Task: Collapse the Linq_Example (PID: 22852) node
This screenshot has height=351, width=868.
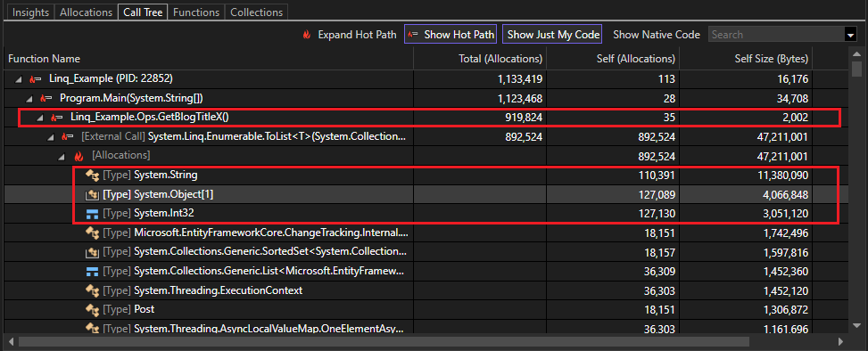Action: tap(20, 79)
